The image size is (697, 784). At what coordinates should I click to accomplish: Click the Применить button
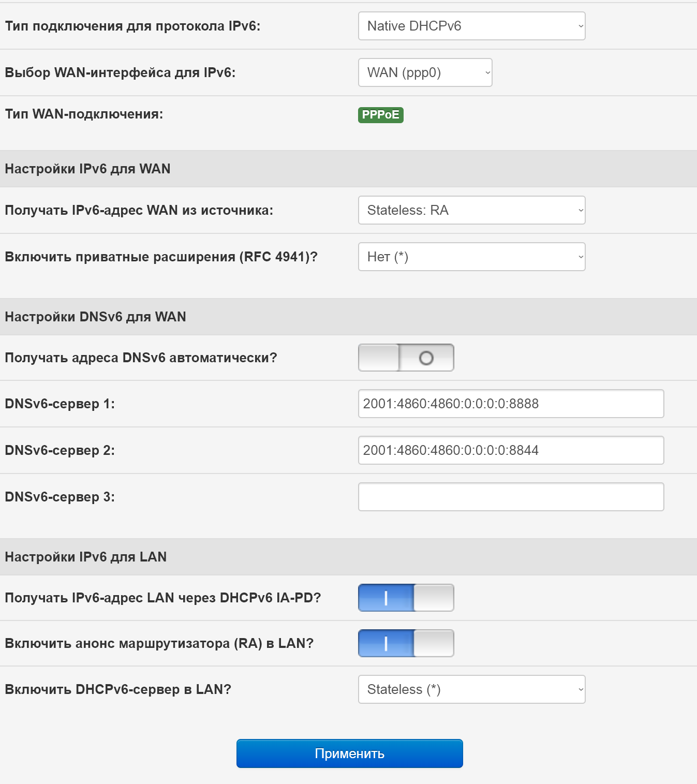349,753
